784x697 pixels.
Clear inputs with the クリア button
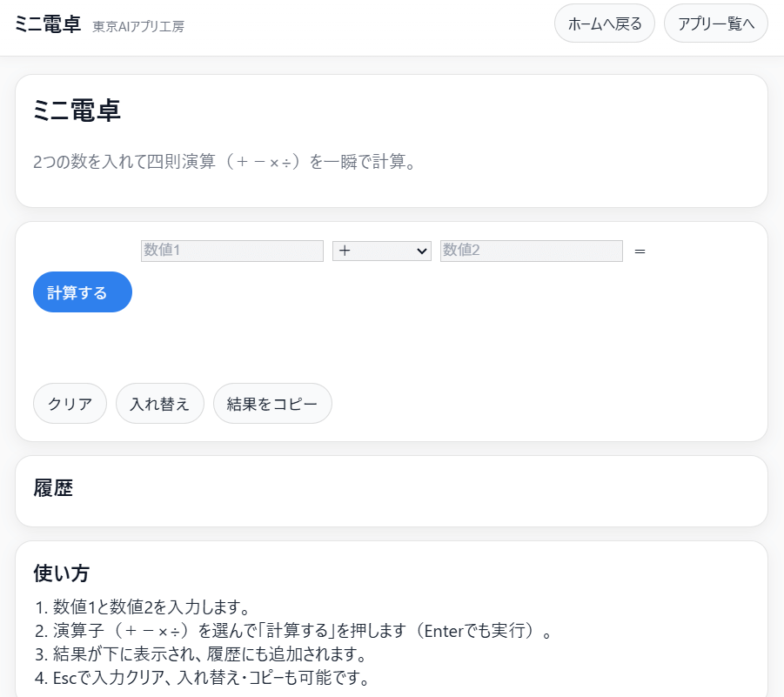click(x=70, y=404)
